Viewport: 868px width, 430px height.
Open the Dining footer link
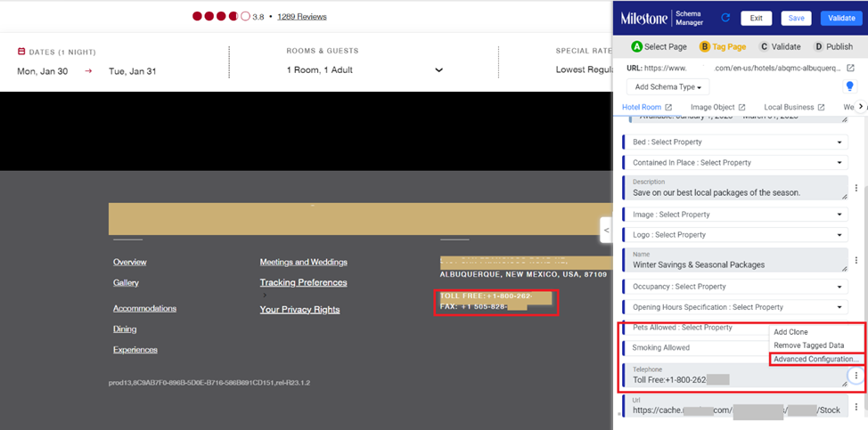click(125, 329)
